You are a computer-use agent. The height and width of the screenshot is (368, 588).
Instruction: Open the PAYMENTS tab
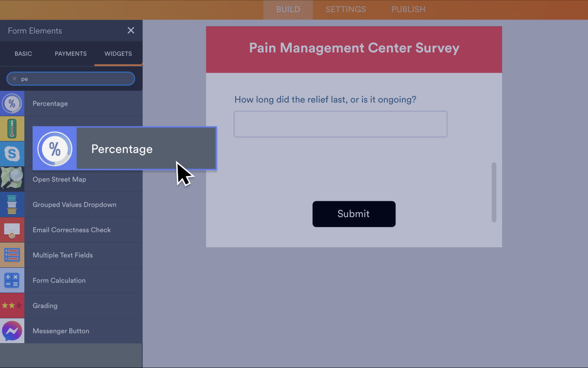pyautogui.click(x=70, y=54)
